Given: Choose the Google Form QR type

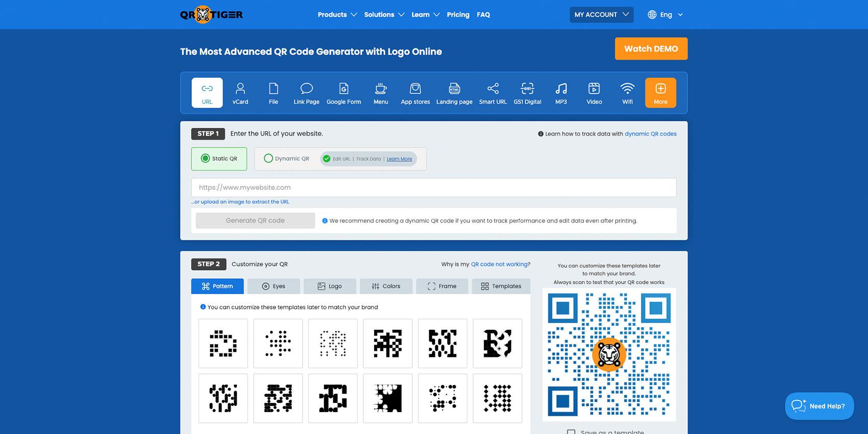Looking at the screenshot, I should point(343,93).
